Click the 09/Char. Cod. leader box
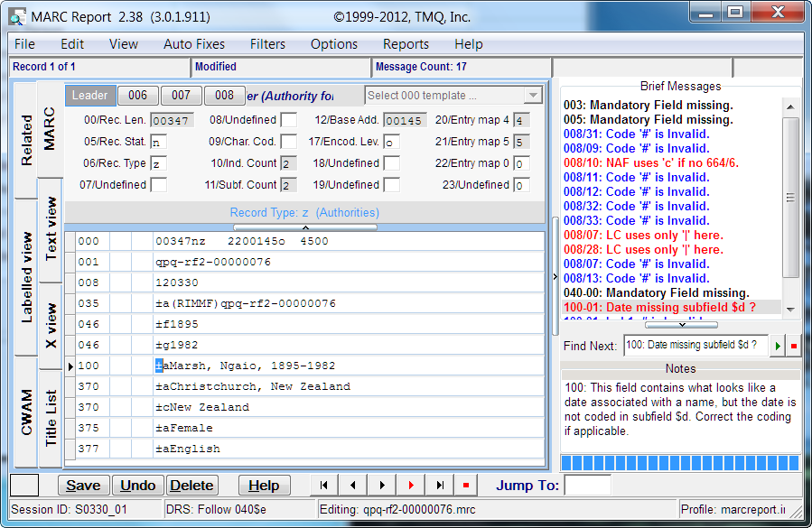The image size is (812, 528). pyautogui.click(x=289, y=142)
